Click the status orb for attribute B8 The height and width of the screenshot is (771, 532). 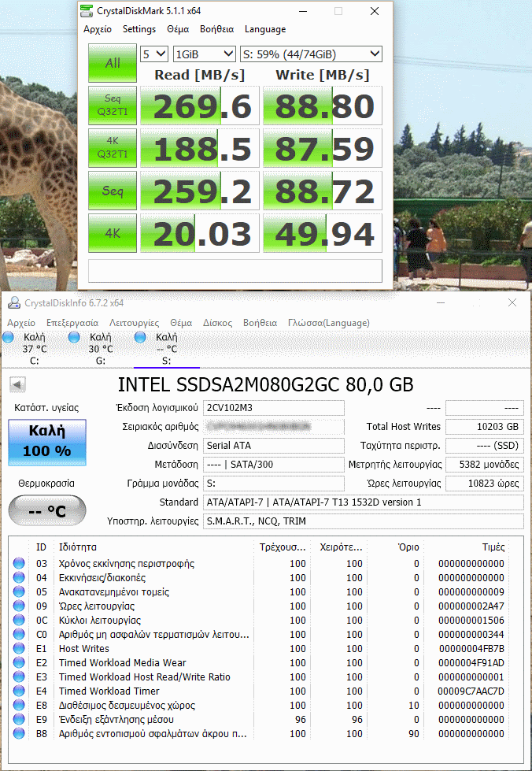point(19,734)
